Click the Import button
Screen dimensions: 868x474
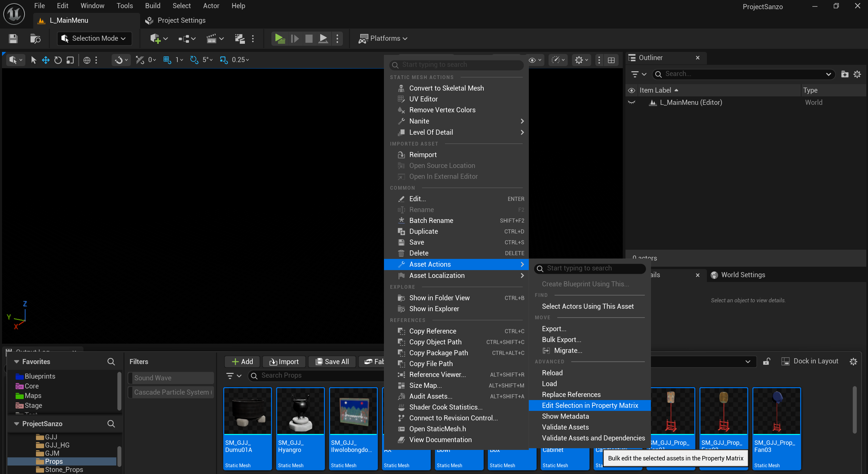pos(284,362)
